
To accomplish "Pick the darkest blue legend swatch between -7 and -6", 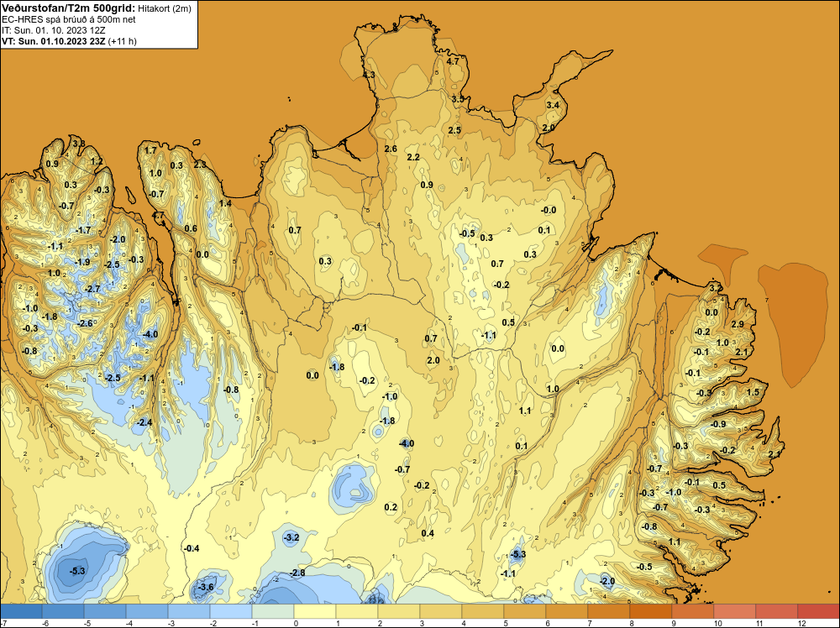I will point(21,611).
